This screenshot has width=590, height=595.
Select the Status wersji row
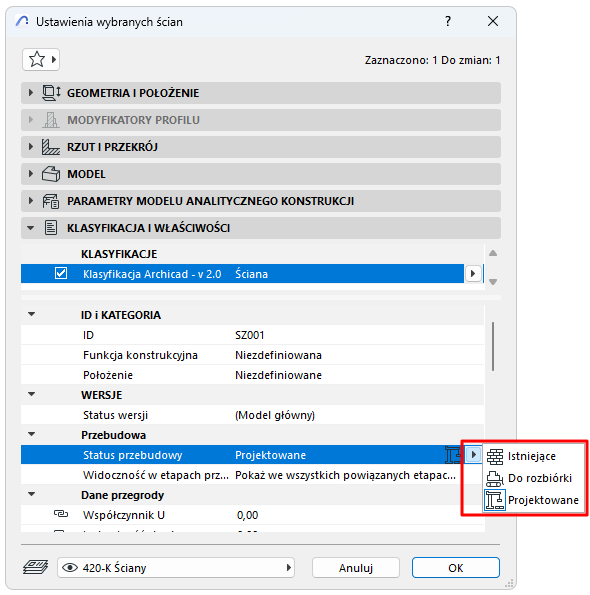point(252,415)
